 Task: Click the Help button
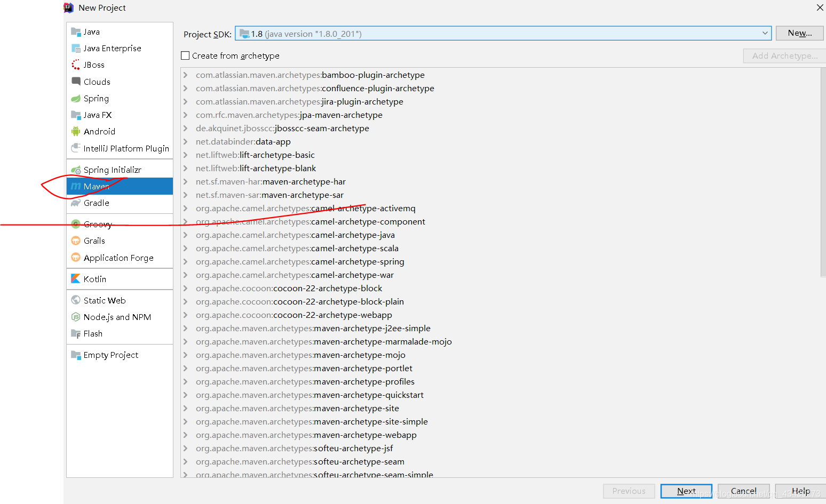[800, 491]
